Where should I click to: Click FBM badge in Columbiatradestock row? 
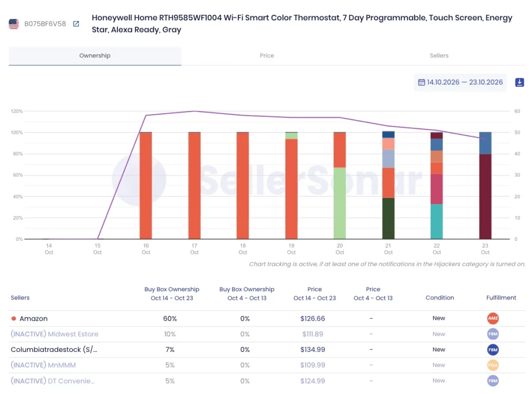(x=493, y=349)
